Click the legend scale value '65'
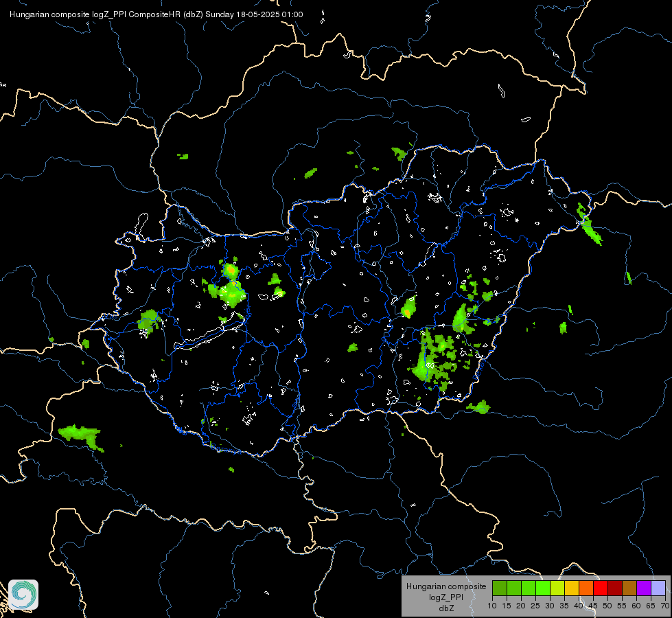The width and height of the screenshot is (672, 618). 651,606
